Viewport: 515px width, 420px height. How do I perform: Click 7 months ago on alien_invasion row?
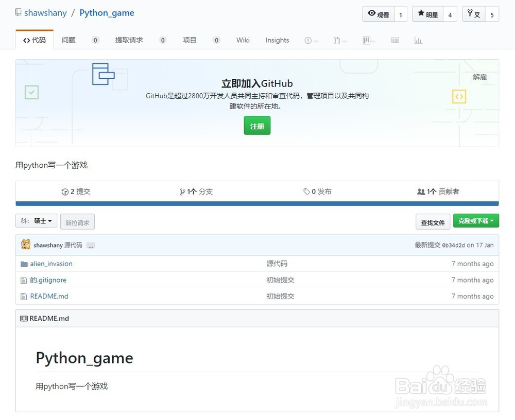[472, 264]
